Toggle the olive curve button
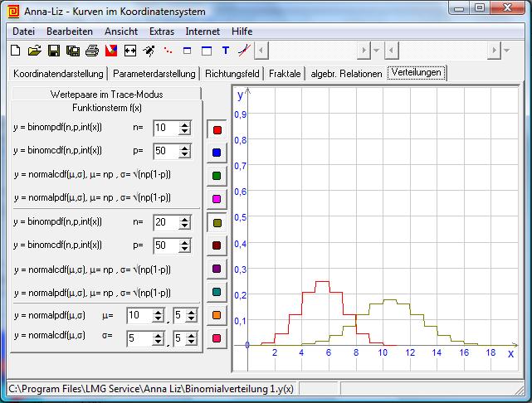 coord(217,223)
